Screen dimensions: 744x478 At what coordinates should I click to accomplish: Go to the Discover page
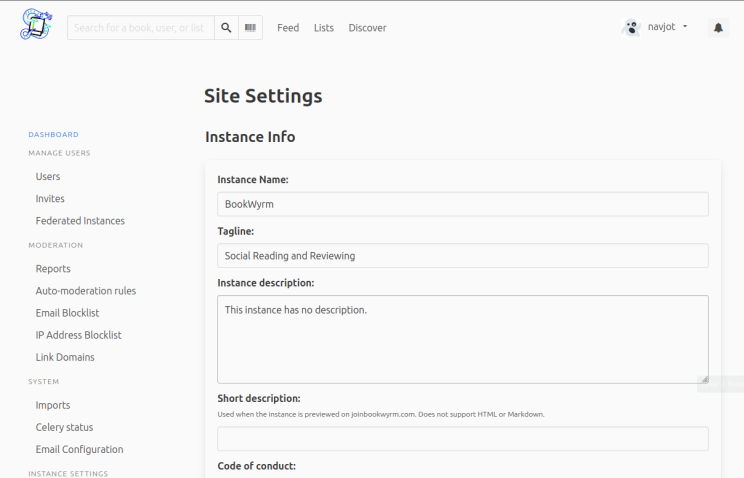pos(367,28)
